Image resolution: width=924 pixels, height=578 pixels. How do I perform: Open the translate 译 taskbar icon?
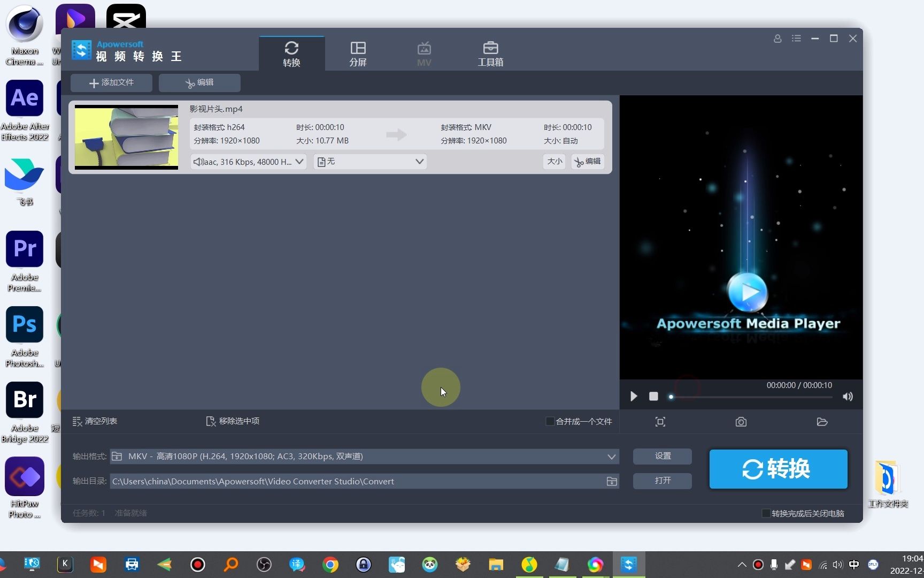tap(297, 564)
